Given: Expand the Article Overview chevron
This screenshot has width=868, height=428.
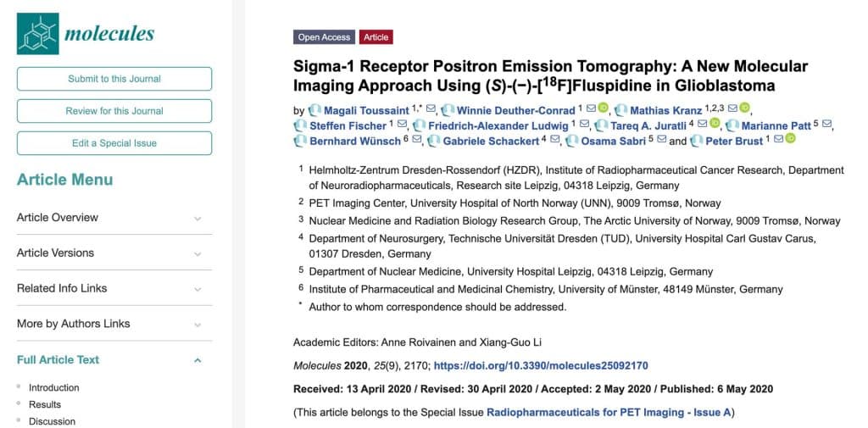Looking at the screenshot, I should [x=198, y=219].
